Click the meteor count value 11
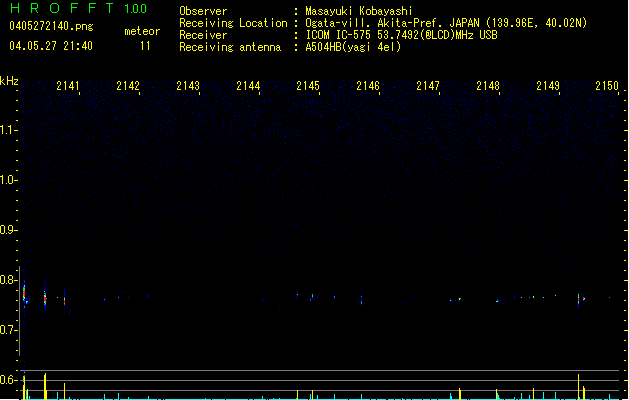This screenshot has height=400, width=629. tap(145, 46)
